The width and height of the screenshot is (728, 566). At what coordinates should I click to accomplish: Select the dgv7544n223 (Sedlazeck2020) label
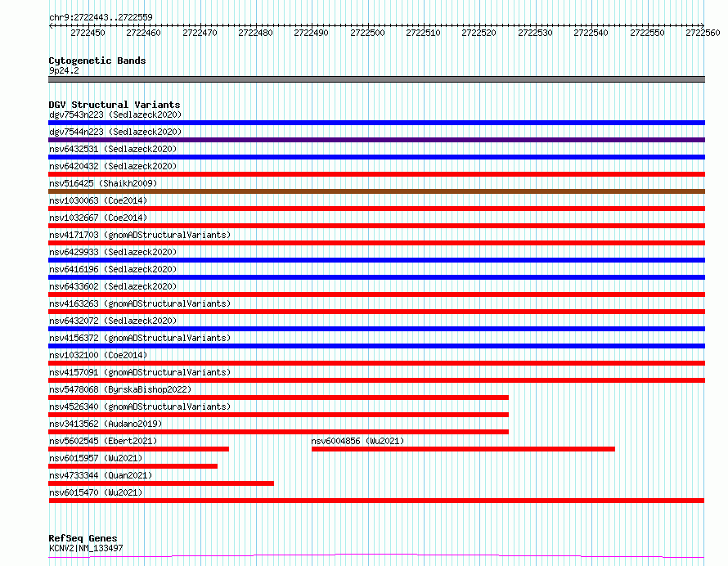coord(115,132)
